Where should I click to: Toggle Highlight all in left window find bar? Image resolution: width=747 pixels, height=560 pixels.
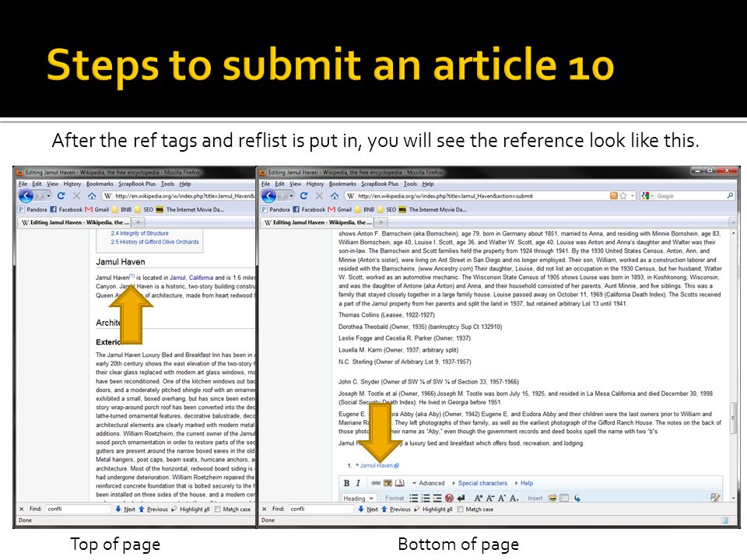coord(191,509)
